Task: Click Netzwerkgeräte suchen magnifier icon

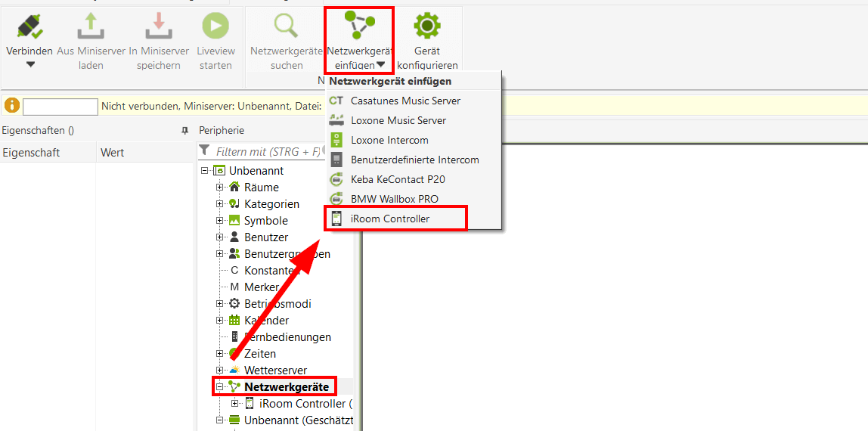Action: click(287, 26)
